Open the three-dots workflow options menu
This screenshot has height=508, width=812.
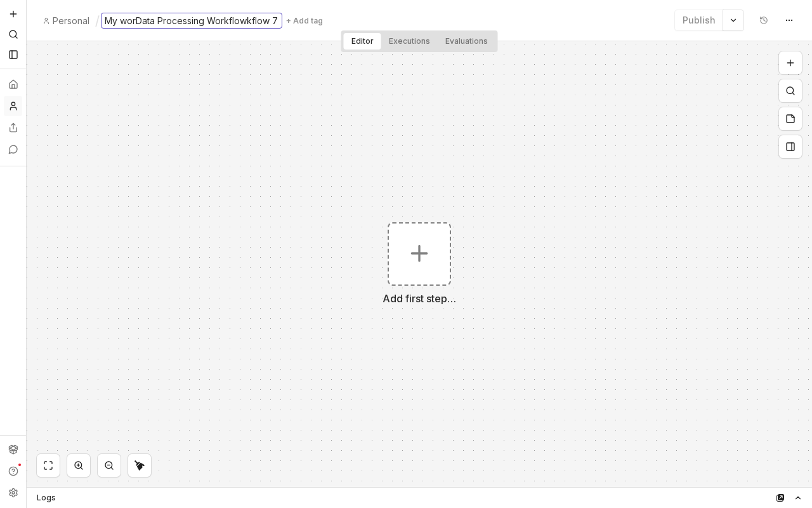pos(789,20)
